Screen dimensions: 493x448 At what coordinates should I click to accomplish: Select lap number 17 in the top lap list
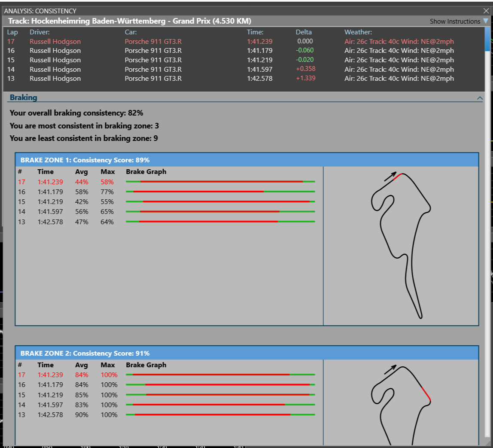click(x=11, y=42)
